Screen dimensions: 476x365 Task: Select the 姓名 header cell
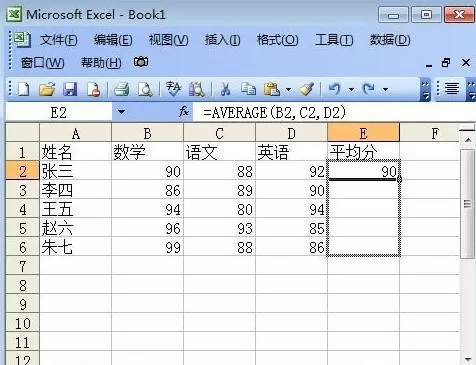(x=76, y=152)
